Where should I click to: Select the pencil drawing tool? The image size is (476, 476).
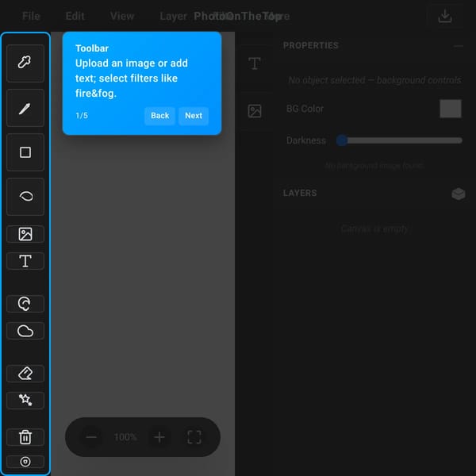point(25,108)
